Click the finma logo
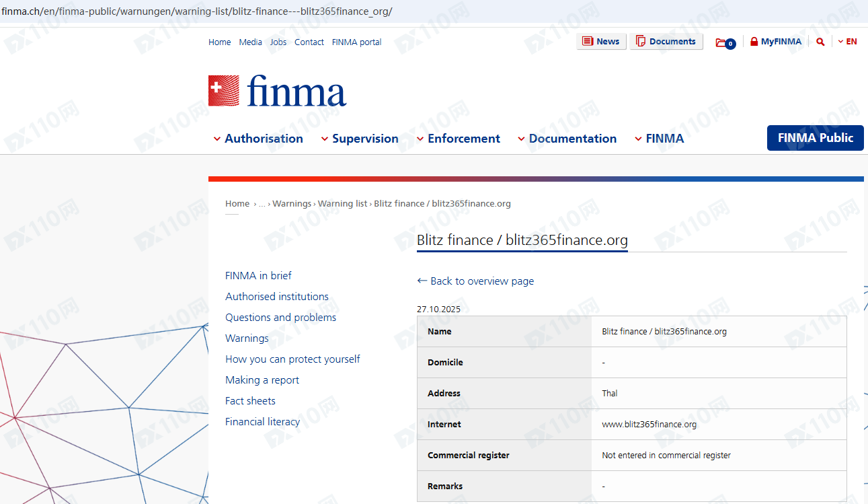Viewport: 868px width, 504px height. (x=277, y=91)
